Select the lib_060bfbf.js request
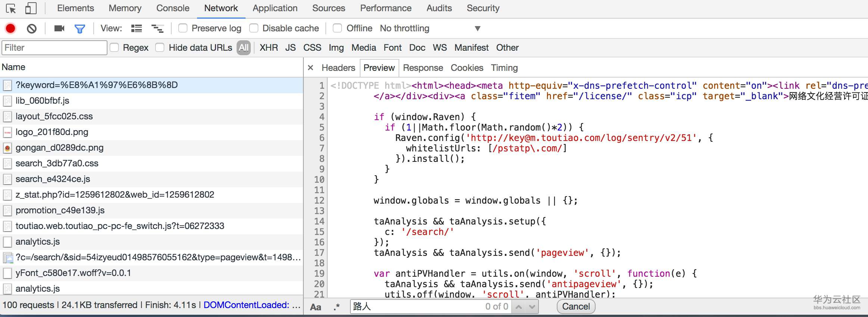Viewport: 868px width, 317px height. 42,101
